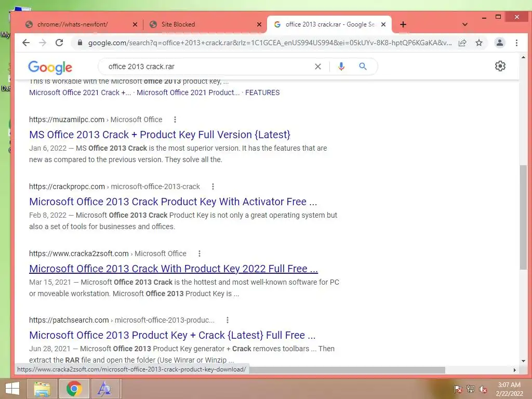Close the chrome://whats-newfont/ tab
This screenshot has height=399, width=532.
135,24
